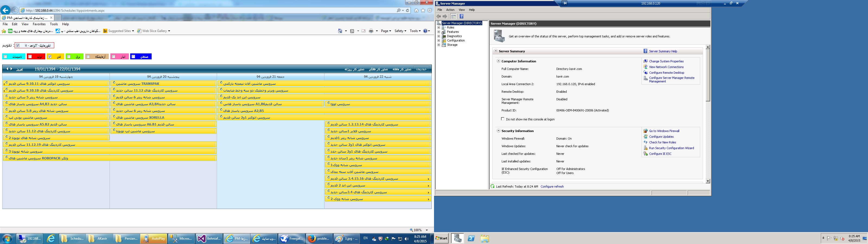Expand the Configuration tree node
This screenshot has width=868, height=244.
coord(439,40)
